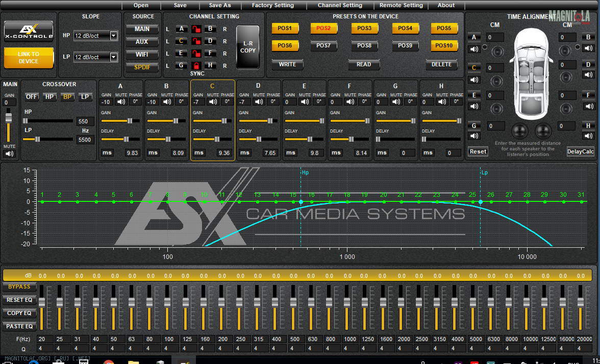Click Save in the menu bar
The height and width of the screenshot is (364, 600).
coord(180,5)
